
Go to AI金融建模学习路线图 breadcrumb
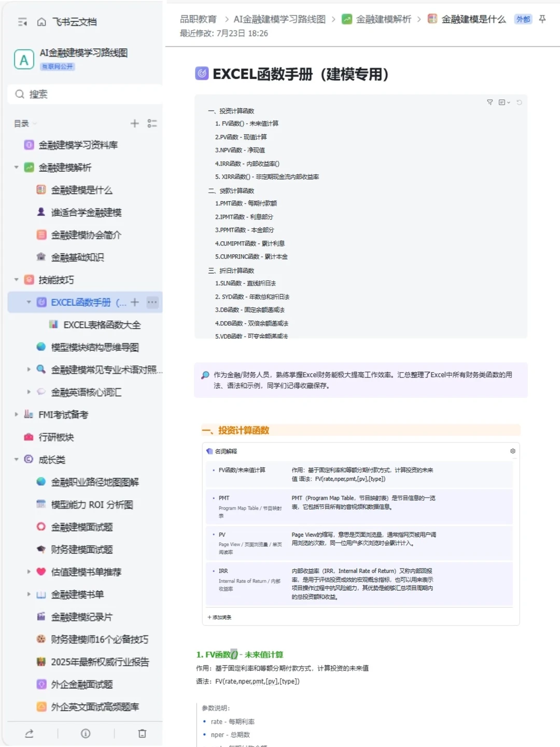(x=279, y=19)
